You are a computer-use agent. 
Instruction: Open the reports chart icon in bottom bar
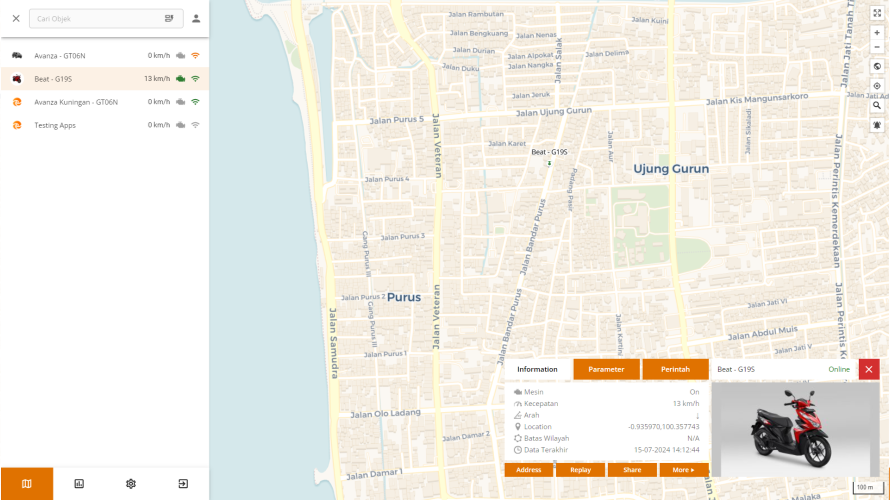79,484
